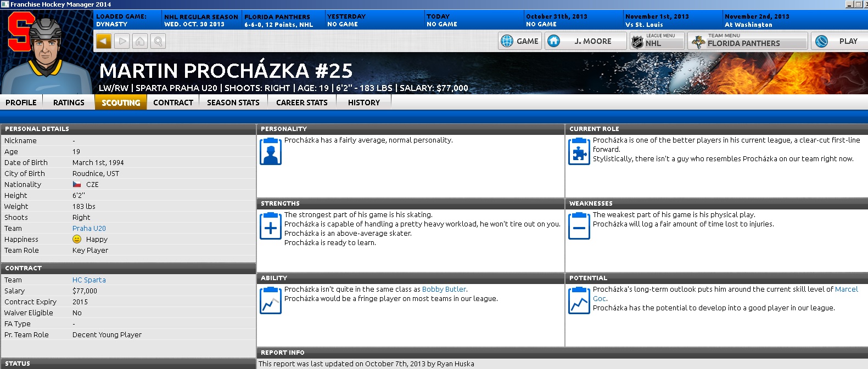This screenshot has width=868, height=369.
Task: Click the City of Birth Roudnice, UST value
Action: click(96, 174)
